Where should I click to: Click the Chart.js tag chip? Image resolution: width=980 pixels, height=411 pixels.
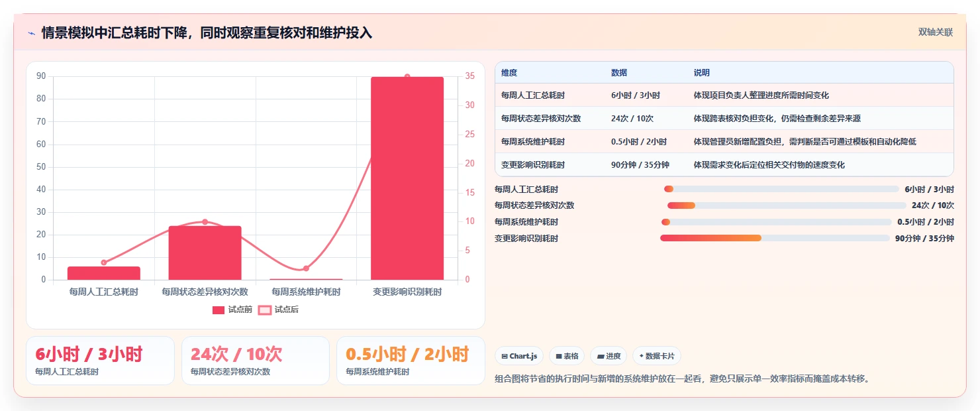(x=519, y=356)
